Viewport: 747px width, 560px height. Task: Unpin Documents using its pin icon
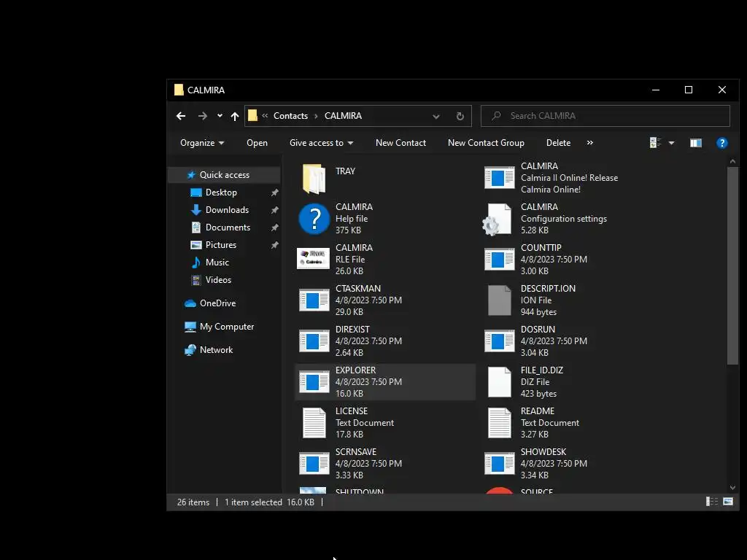tap(274, 227)
